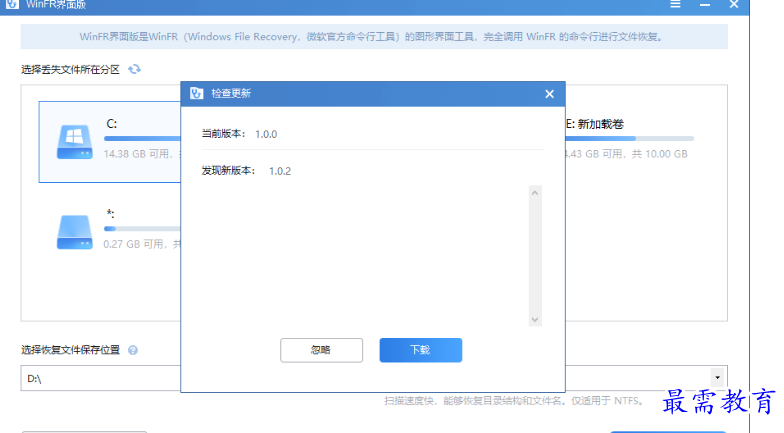
Task: Click the 共 10.00 GB text
Action: (660, 154)
